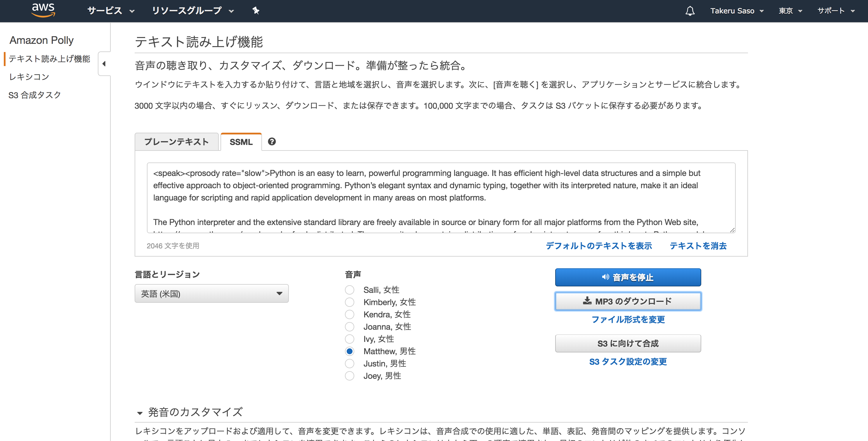Screen dimensions: 868x441
Task: Open レキシコン in the sidebar
Action: coord(29,77)
